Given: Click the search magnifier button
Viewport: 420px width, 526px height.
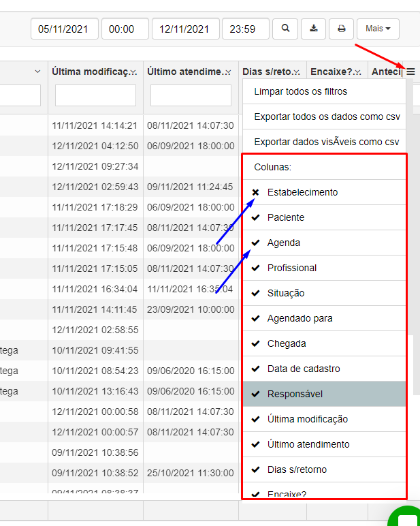Looking at the screenshot, I should pos(285,29).
